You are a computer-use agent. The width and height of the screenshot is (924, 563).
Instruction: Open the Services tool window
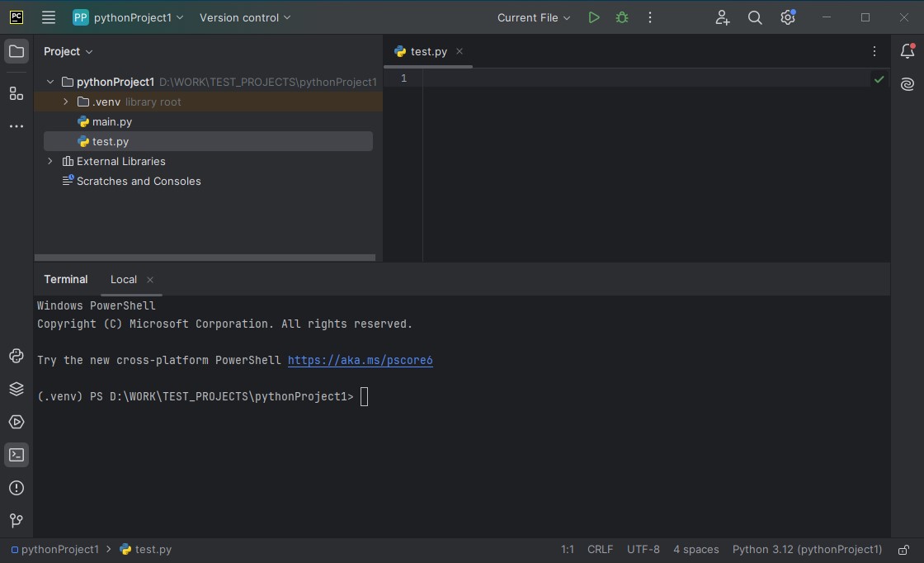[16, 422]
